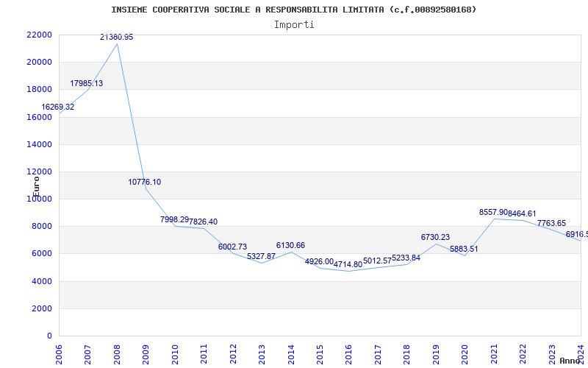588x368 pixels.
Task: Select the data label 6130.66
Action: (290, 246)
